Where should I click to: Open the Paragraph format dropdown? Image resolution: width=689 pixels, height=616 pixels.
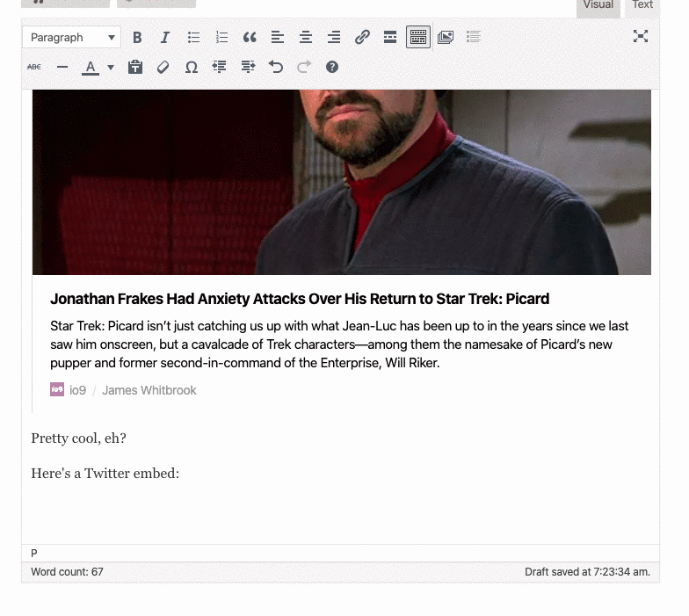coord(72,37)
